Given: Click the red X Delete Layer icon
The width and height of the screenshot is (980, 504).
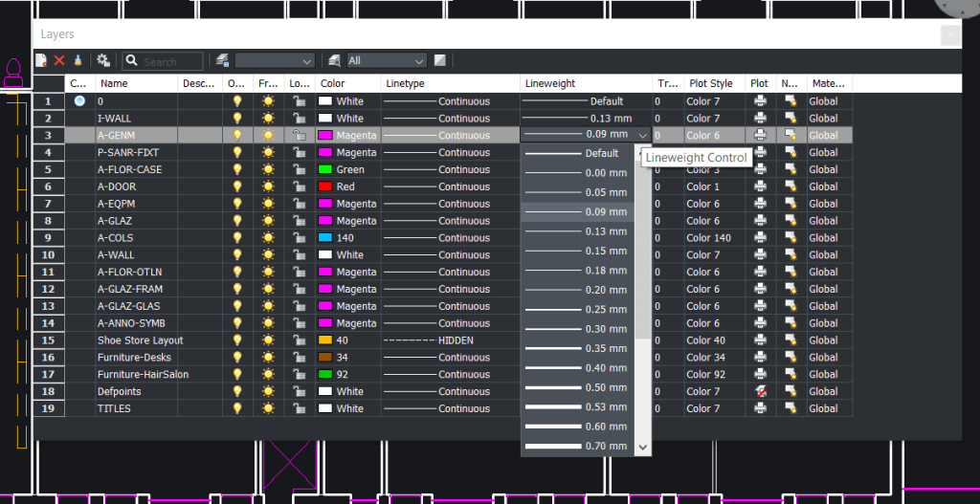Looking at the screenshot, I should point(59,60).
